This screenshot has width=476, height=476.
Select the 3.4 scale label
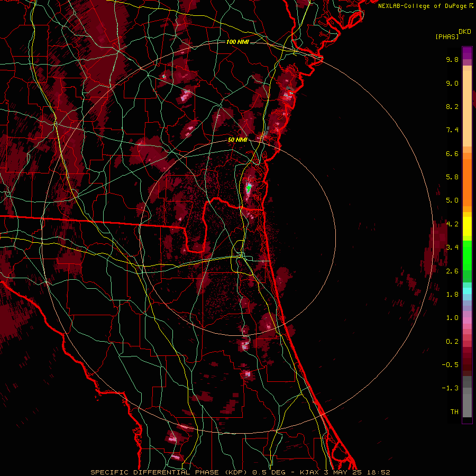[452, 248]
